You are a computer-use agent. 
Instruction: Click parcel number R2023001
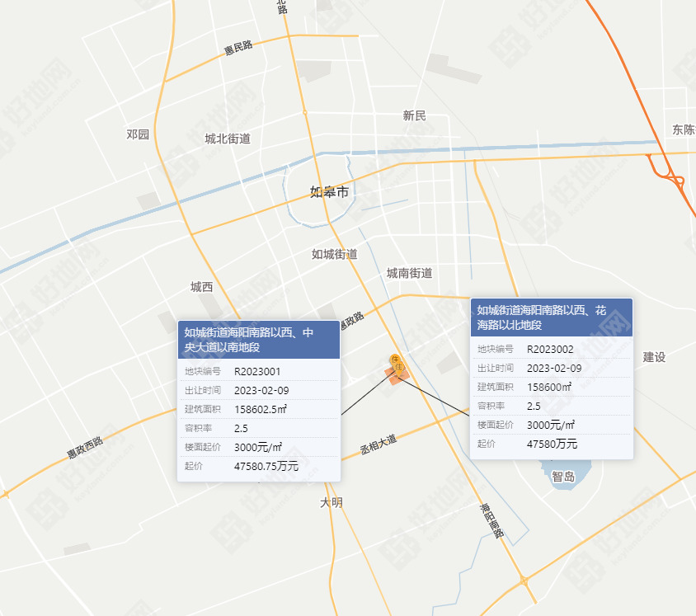coord(257,372)
